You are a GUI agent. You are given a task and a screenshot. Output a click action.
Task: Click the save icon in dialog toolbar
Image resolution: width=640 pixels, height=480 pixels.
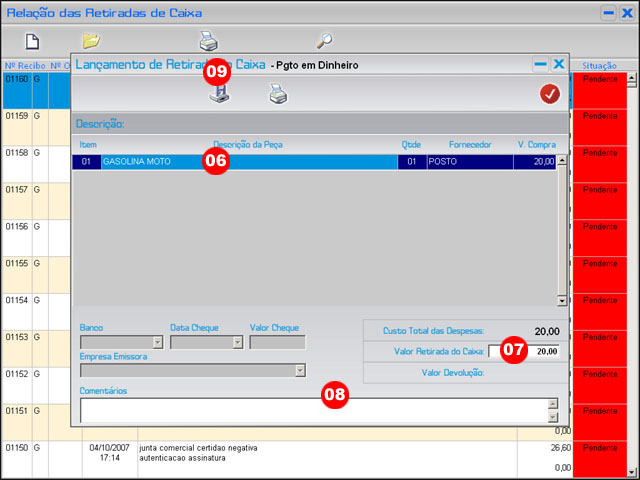tap(219, 94)
